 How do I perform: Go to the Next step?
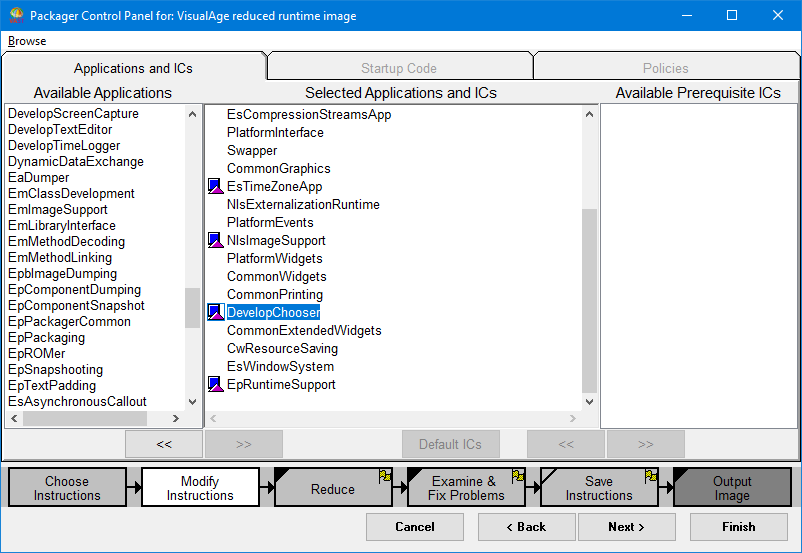tap(626, 527)
